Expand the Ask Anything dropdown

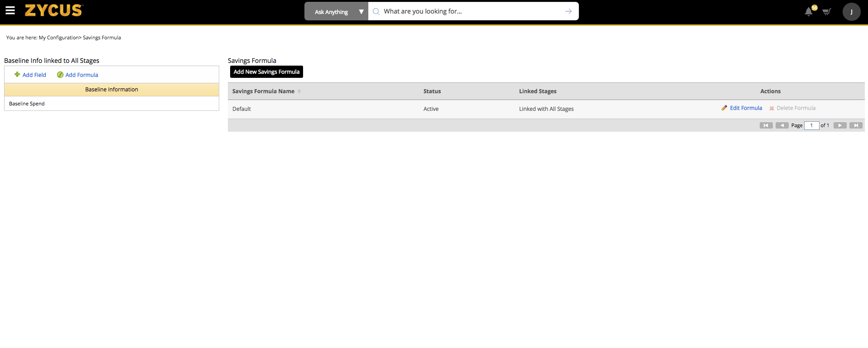click(x=361, y=12)
